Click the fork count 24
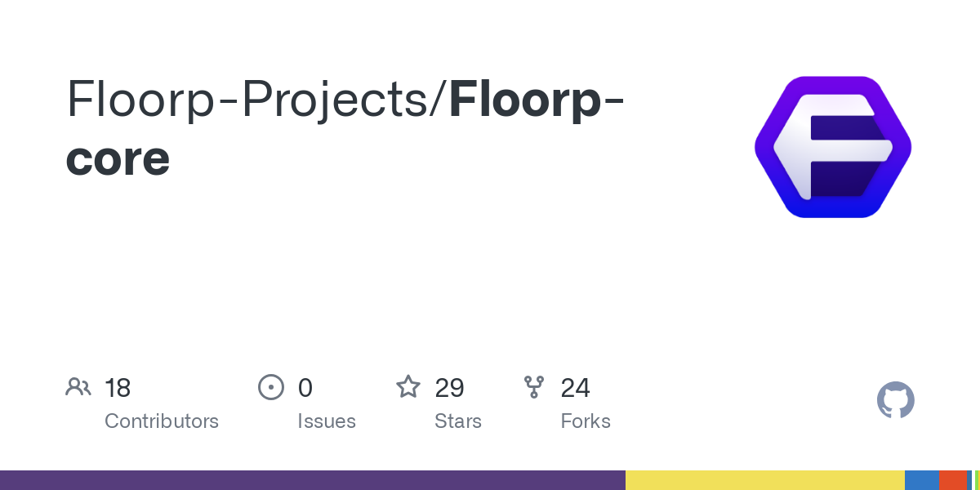 (x=575, y=388)
